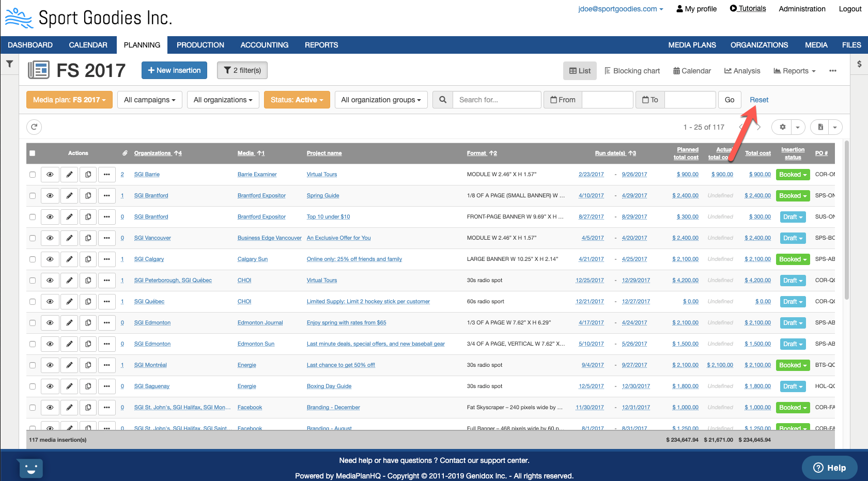Click the Reset link

758,100
